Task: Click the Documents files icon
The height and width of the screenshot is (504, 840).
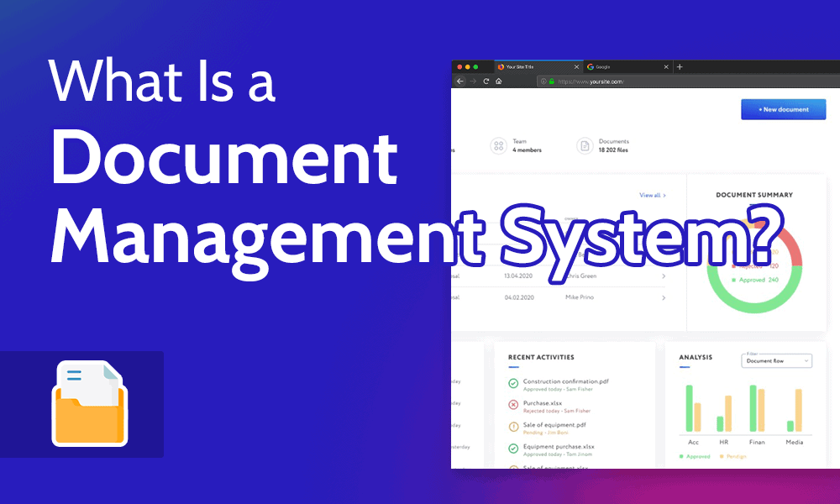Action: pos(585,145)
